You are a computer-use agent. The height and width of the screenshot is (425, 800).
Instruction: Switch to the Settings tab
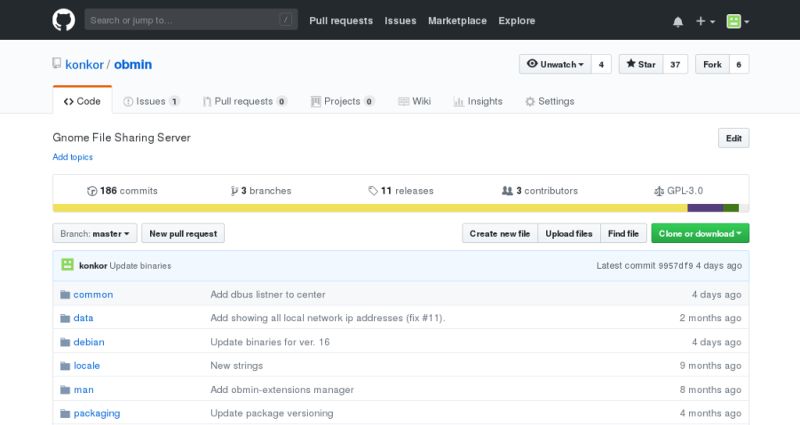coord(549,101)
